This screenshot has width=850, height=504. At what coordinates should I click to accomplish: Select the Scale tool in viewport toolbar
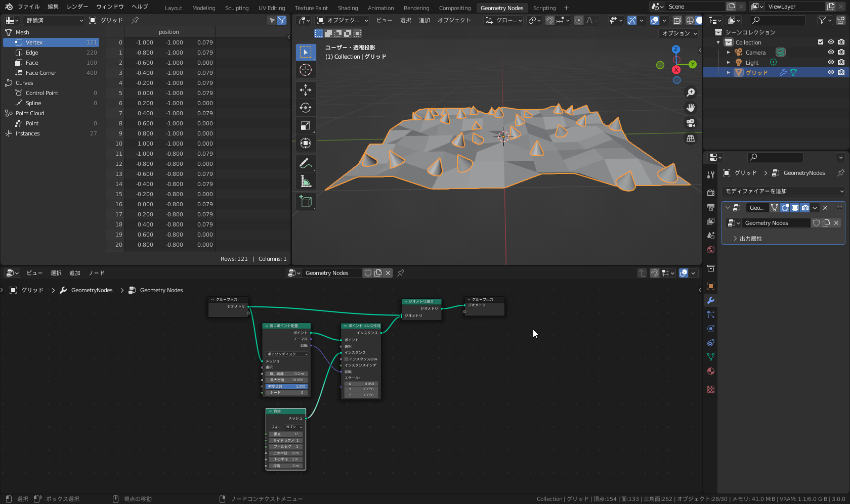[x=306, y=125]
